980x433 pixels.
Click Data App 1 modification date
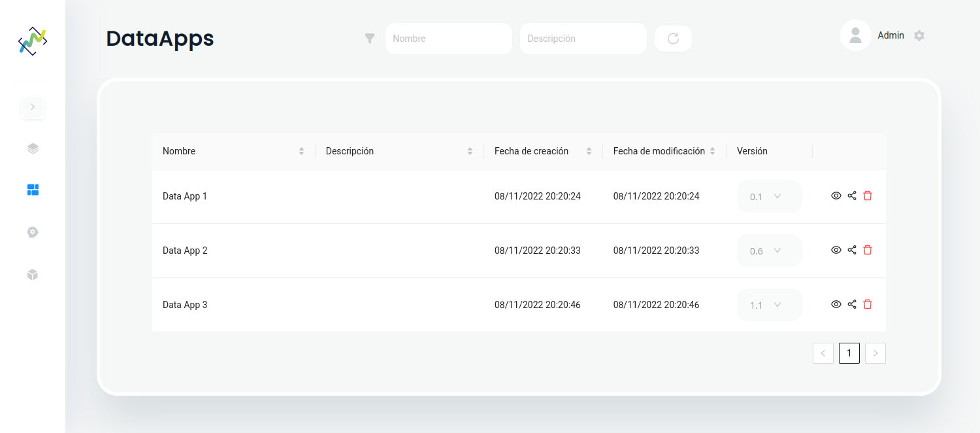point(657,196)
